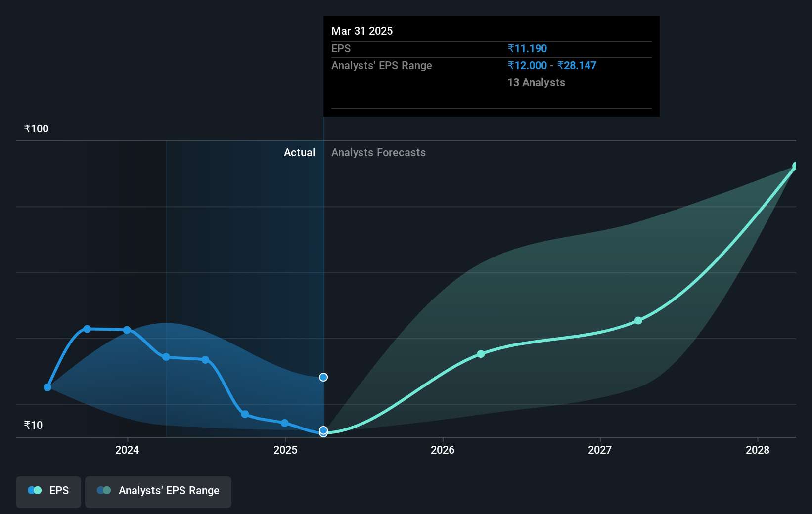Open the ₹12.000 - ₹28.147 range link
Screen dimensions: 812x514
tap(551, 65)
